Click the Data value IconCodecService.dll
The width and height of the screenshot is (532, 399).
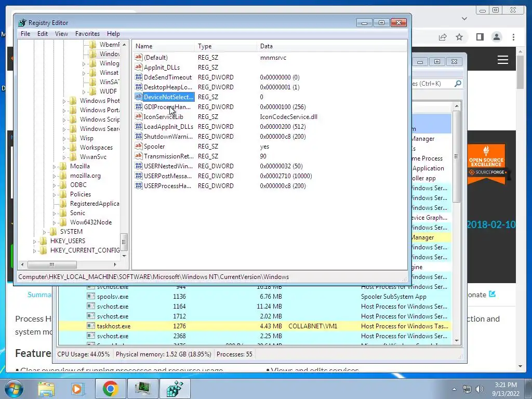tap(289, 117)
